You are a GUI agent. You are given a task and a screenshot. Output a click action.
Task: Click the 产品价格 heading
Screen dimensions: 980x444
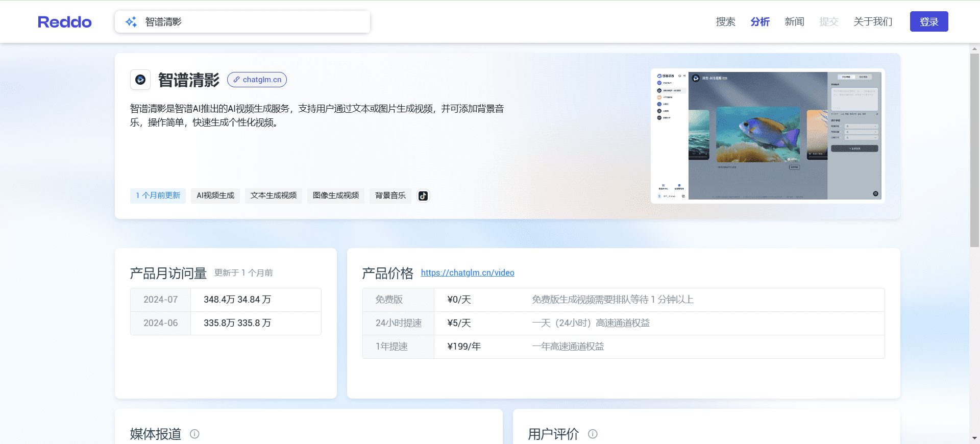tap(388, 274)
